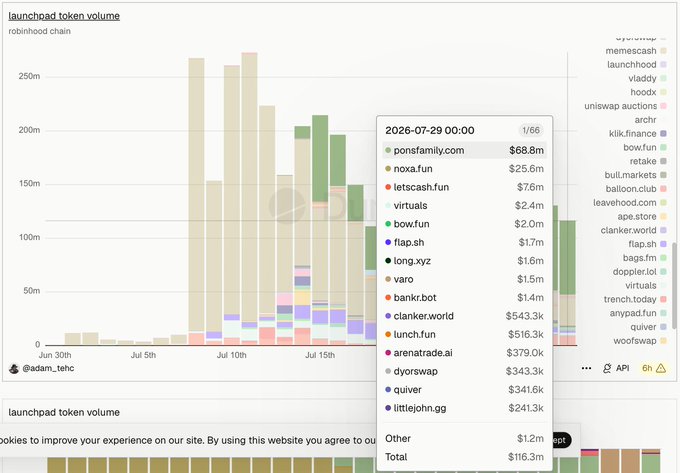680x473 pixels.
Task: Select flap.sh in the chart legend
Action: pyautogui.click(x=647, y=244)
